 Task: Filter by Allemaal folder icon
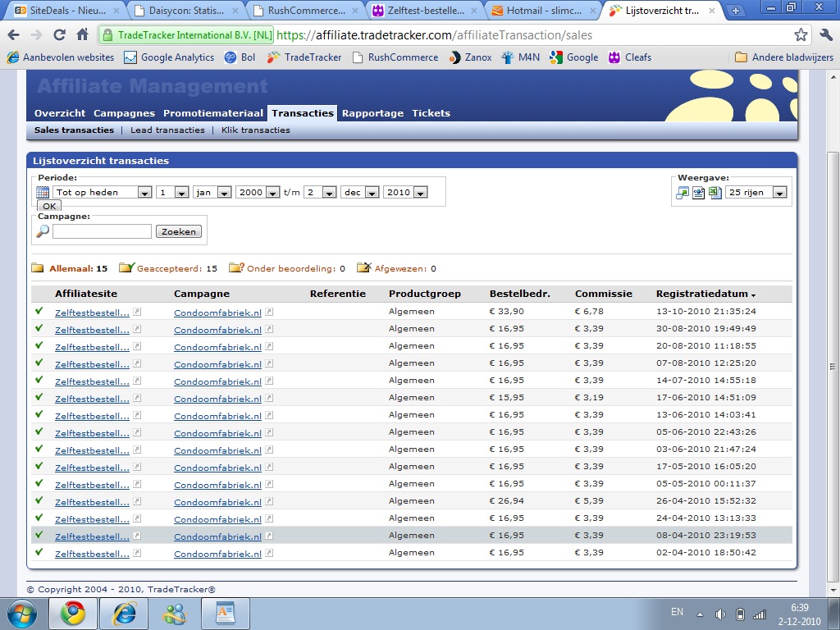point(38,268)
